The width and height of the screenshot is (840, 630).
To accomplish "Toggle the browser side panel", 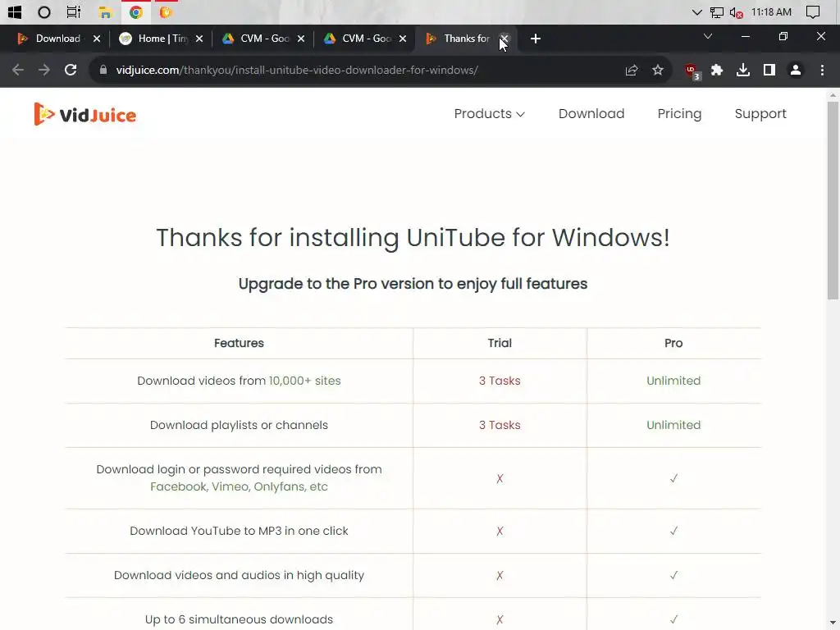I will (x=769, y=71).
